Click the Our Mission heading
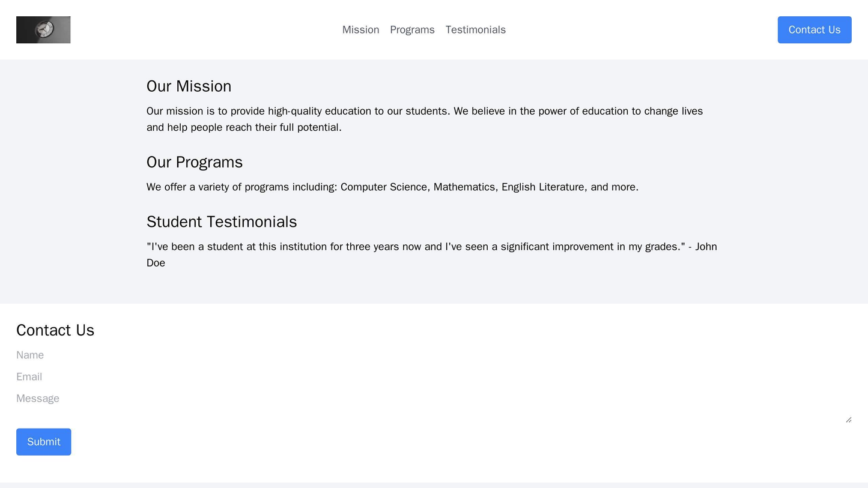868x488 pixels. tap(188, 86)
